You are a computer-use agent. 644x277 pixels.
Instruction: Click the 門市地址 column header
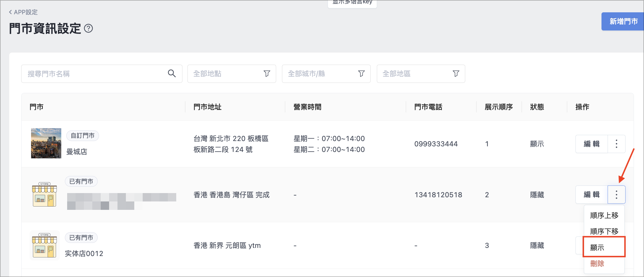point(207,107)
